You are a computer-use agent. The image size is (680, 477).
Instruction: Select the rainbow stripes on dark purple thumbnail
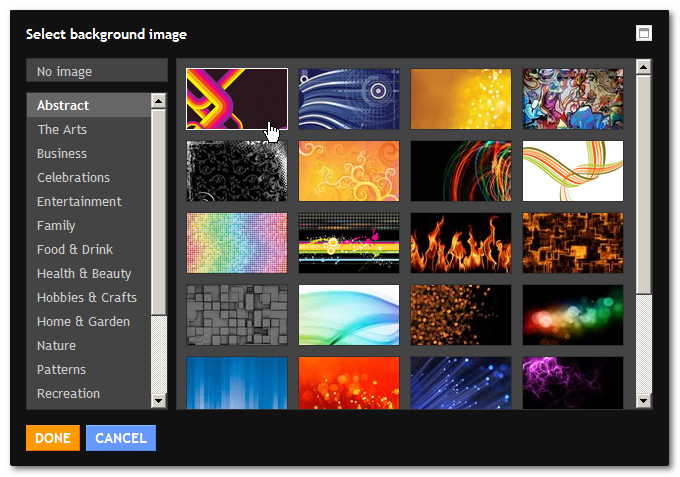pos(237,99)
